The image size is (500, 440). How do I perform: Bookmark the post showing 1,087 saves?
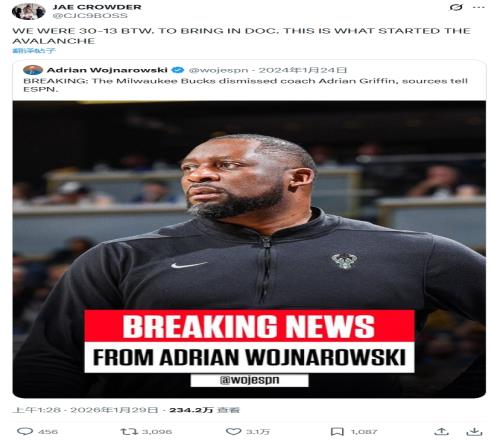click(x=337, y=432)
